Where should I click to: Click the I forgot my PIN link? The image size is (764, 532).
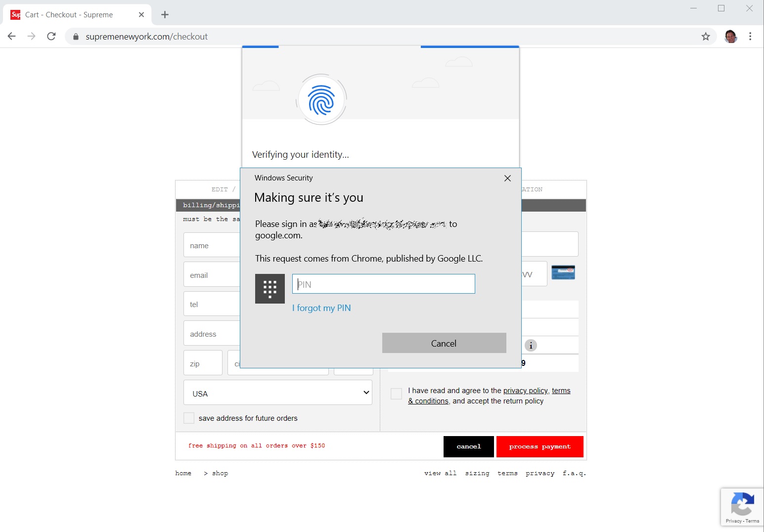tap(321, 308)
